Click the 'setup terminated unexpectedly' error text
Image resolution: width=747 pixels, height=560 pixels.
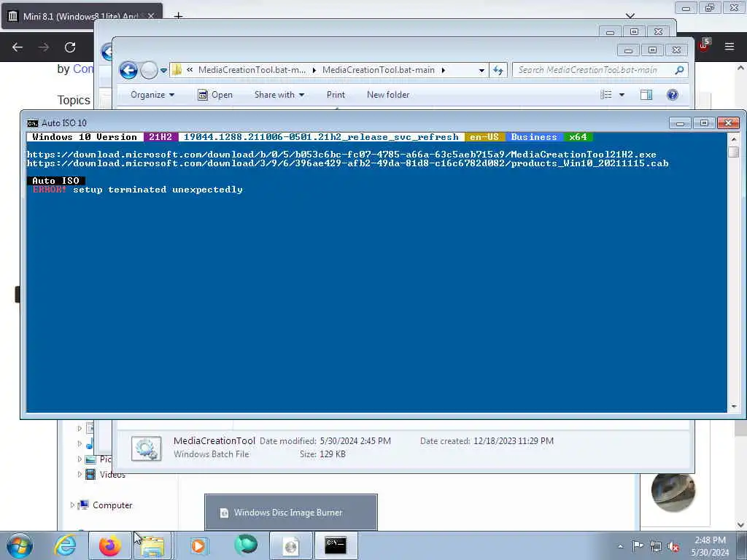(158, 190)
